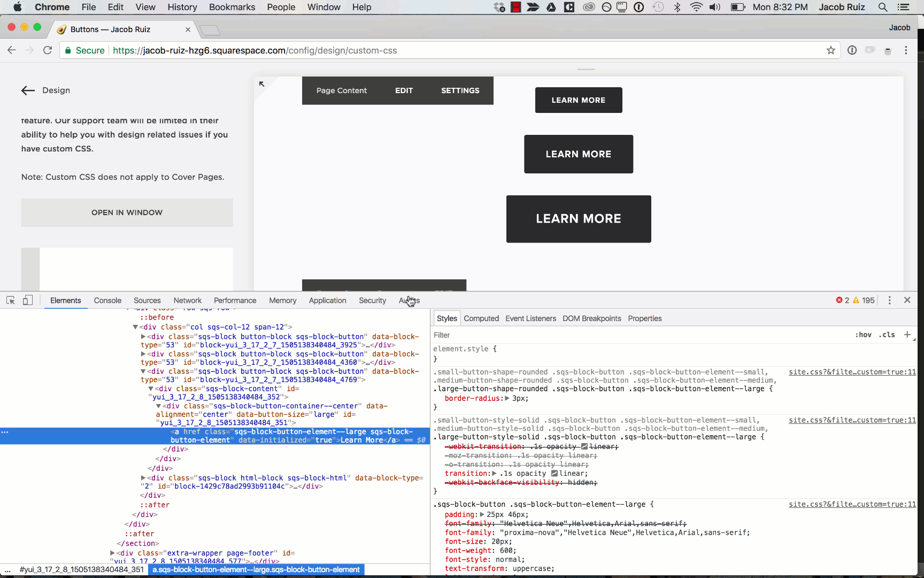The image size is (924, 578).
Task: Click the battery icon in menu bar
Action: tap(738, 7)
